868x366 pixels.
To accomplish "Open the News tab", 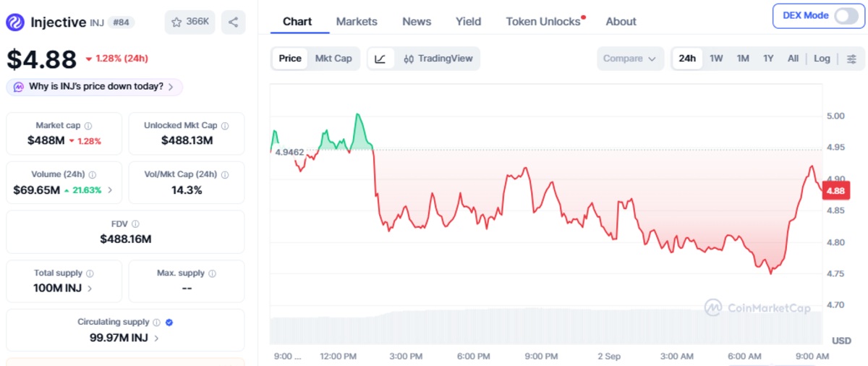I will coord(417,21).
